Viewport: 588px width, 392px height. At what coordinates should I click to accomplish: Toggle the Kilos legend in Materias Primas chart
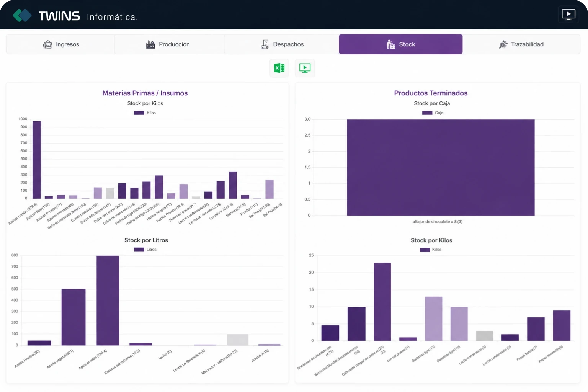coord(145,113)
